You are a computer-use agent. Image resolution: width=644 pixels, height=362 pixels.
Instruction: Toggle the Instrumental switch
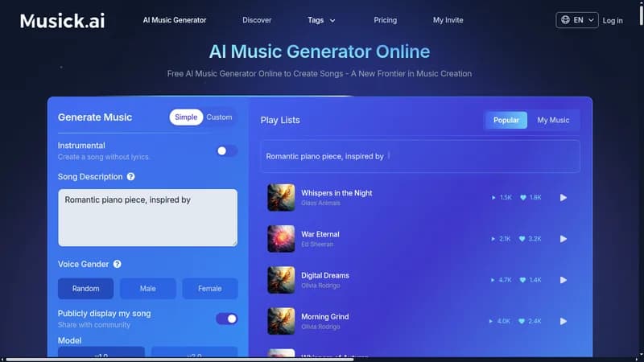226,151
